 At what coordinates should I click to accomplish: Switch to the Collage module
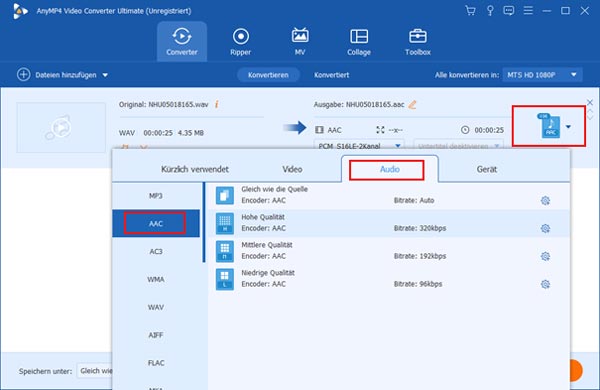[359, 42]
